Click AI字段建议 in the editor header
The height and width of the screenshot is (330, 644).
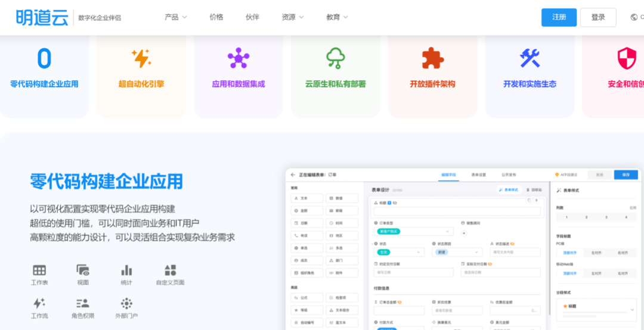click(x=566, y=175)
